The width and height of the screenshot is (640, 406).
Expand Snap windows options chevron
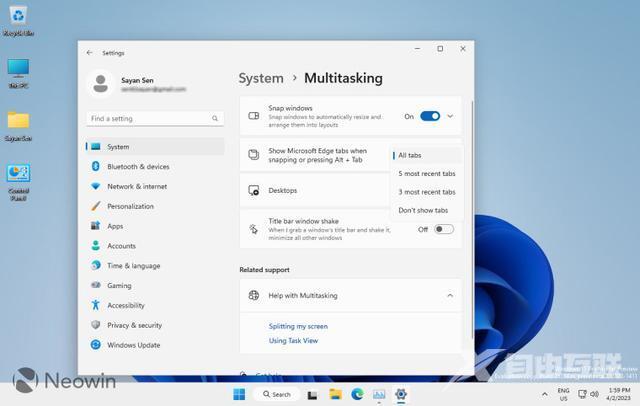[x=450, y=116]
